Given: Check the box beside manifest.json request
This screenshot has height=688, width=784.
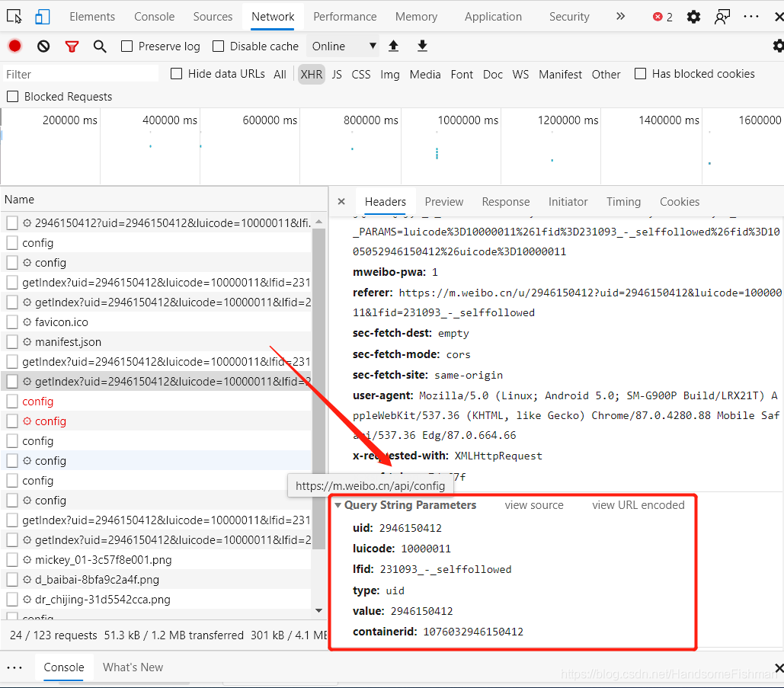Looking at the screenshot, I should point(12,342).
